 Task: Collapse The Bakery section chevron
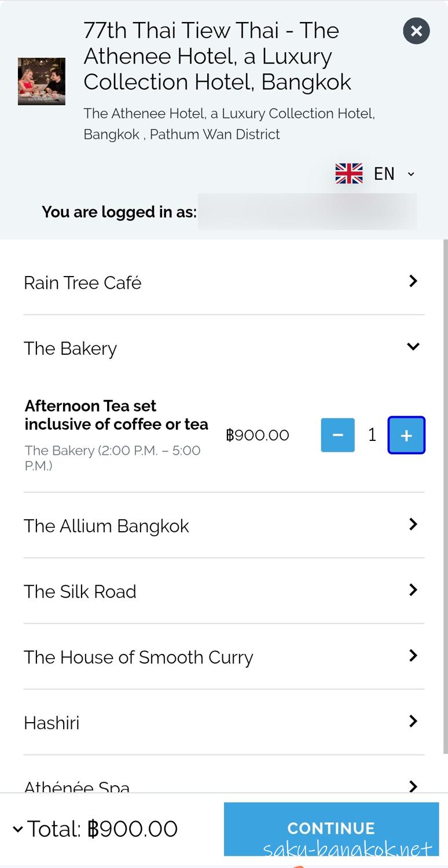click(413, 347)
